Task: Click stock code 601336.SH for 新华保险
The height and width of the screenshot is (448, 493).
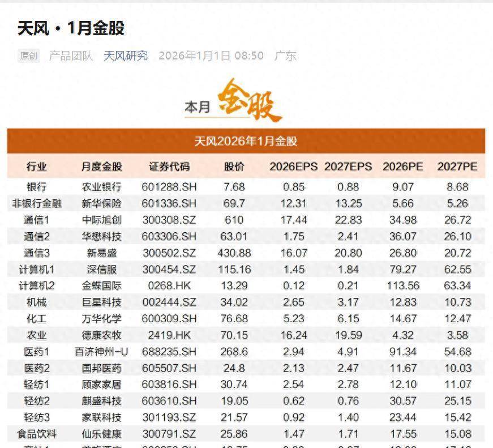Action: tap(169, 203)
